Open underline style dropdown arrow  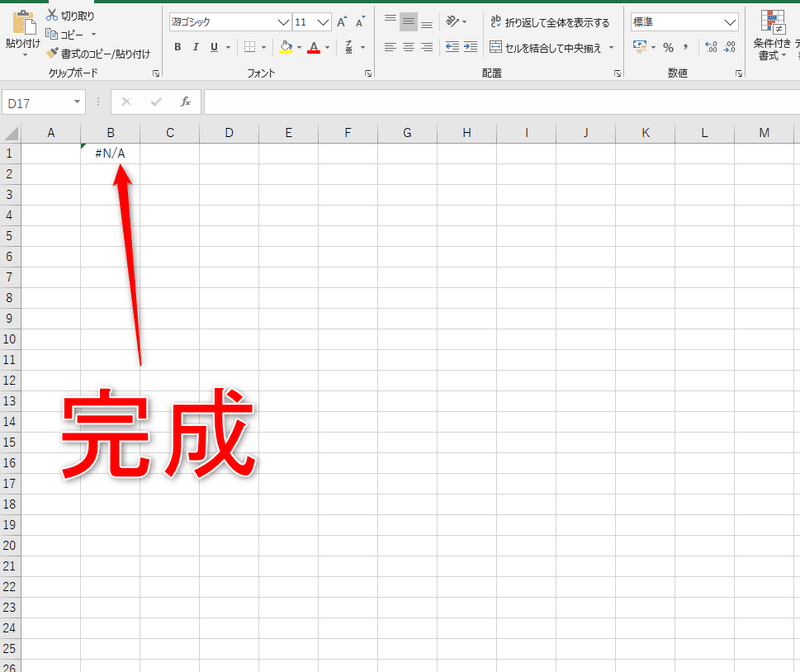tap(228, 47)
